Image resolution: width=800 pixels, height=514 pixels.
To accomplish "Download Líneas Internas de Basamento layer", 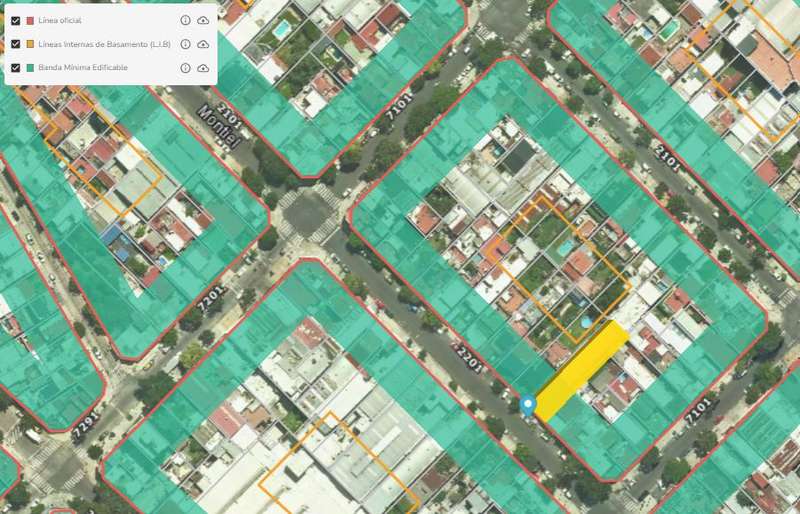I will [203, 44].
